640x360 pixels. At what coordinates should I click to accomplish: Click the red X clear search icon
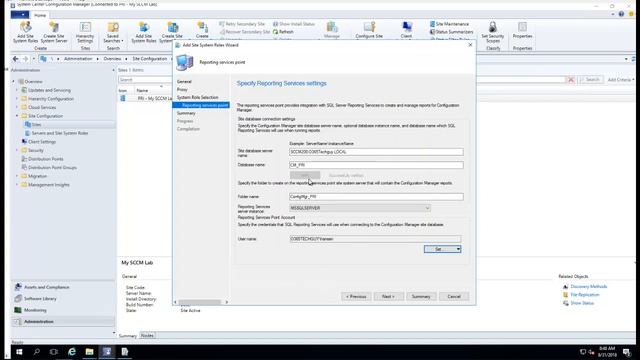pos(571,80)
